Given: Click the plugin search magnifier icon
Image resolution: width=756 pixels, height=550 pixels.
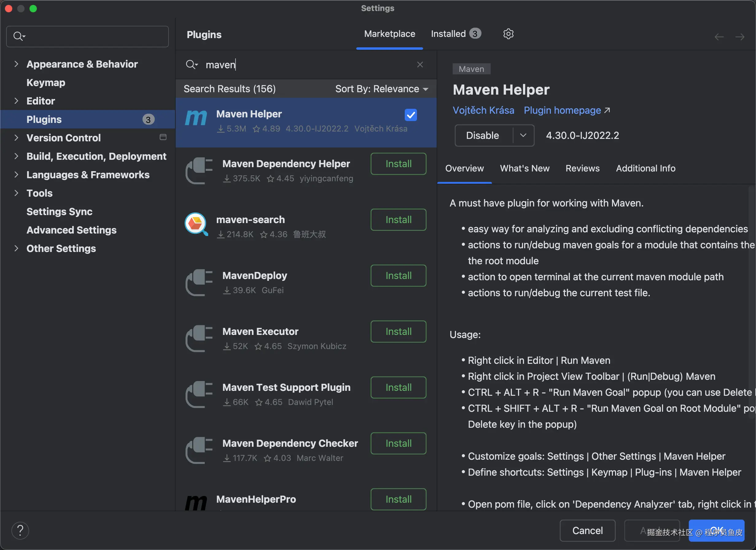Looking at the screenshot, I should [191, 65].
